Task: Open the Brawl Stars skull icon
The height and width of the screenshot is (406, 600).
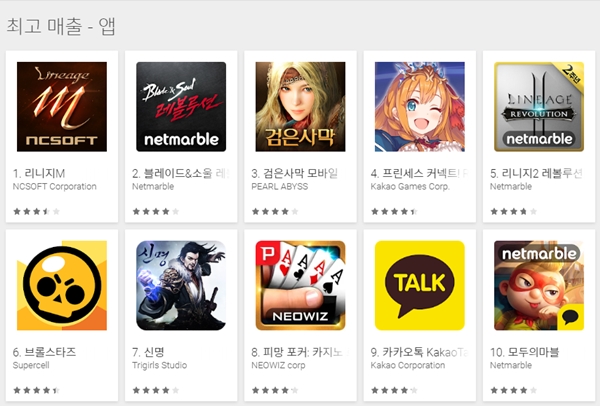Action: pyautogui.click(x=62, y=285)
